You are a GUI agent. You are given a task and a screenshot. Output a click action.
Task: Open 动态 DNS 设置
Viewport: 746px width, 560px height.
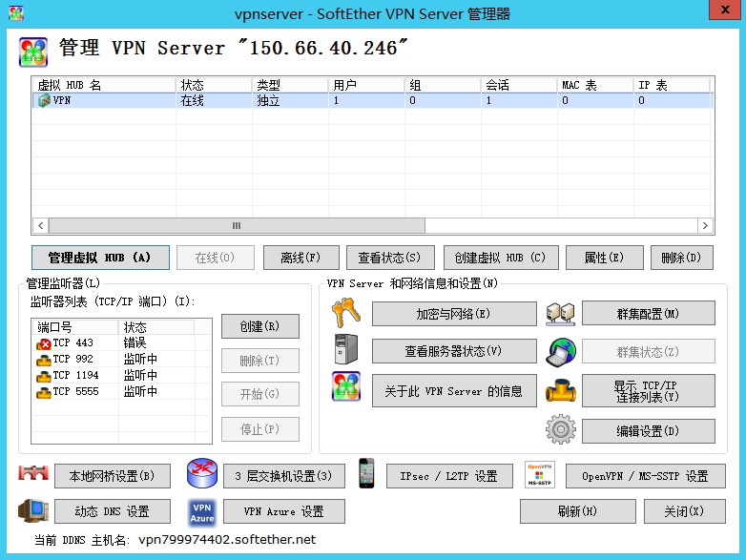pos(113,511)
